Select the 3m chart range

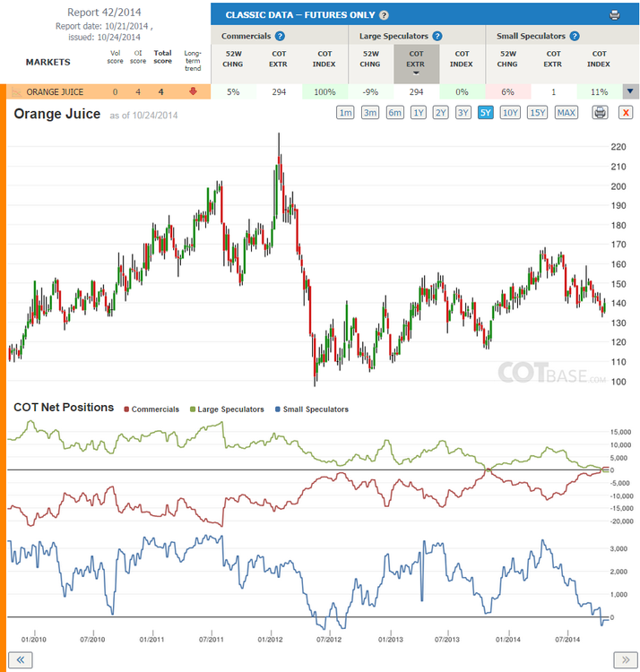click(x=370, y=113)
